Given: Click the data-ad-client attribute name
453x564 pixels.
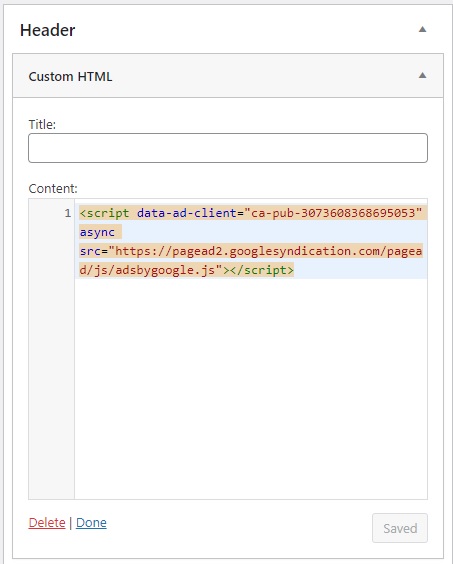Looking at the screenshot, I should click(x=187, y=213).
